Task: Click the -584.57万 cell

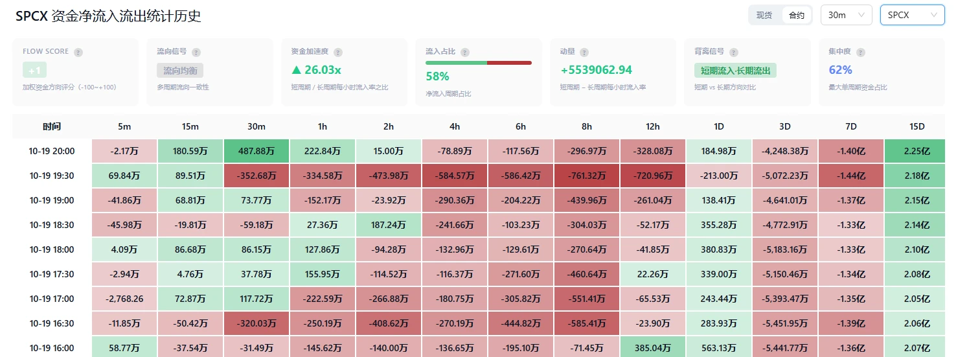Action: (455, 176)
